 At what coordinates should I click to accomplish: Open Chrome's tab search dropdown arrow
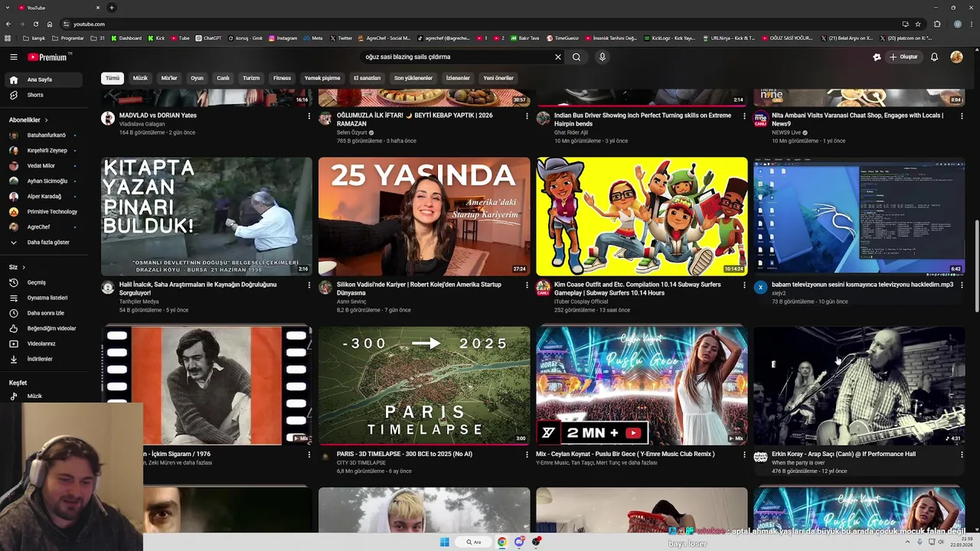[7, 8]
